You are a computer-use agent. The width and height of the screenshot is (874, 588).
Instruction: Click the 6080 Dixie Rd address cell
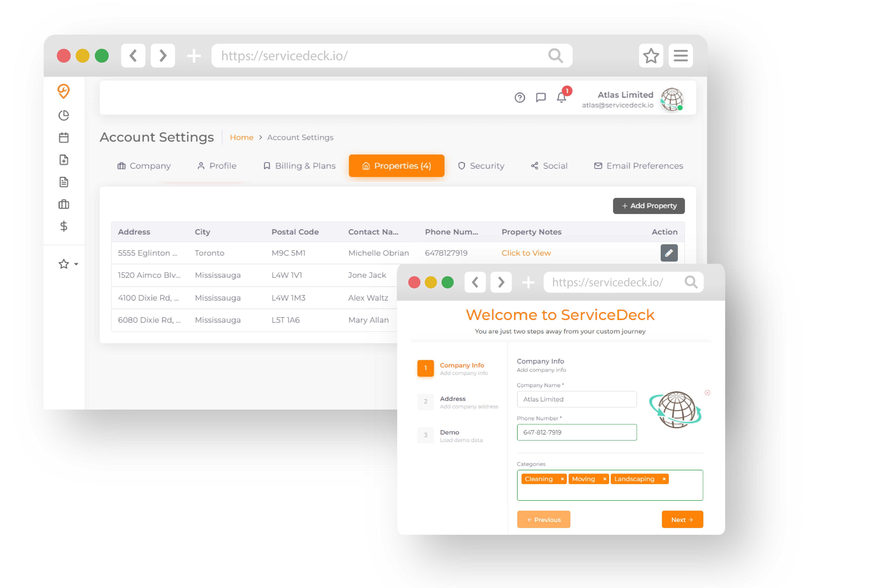(149, 320)
